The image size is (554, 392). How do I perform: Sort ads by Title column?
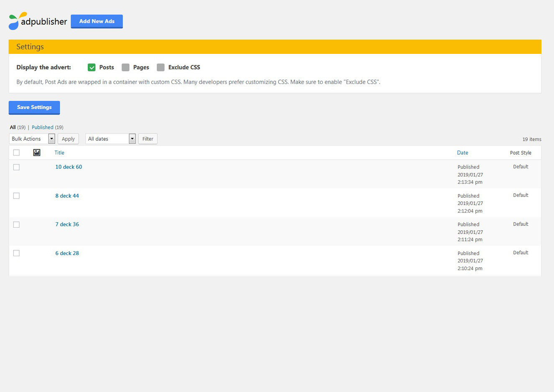pyautogui.click(x=59, y=153)
